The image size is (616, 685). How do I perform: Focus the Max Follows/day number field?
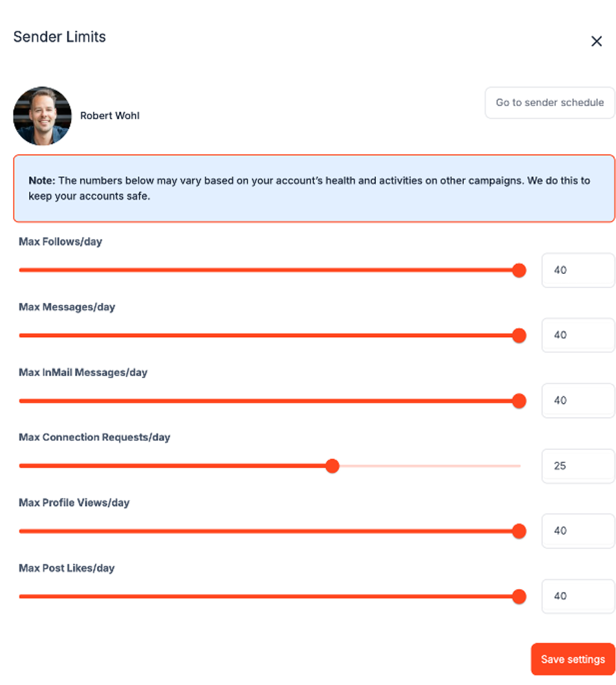(x=577, y=270)
